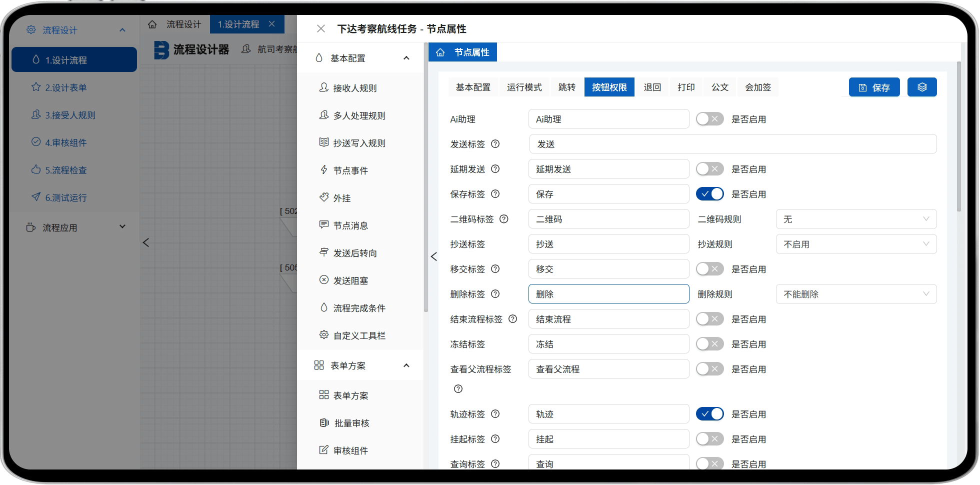Click the help icon beside 发送标签
This screenshot has height=485, width=980.
point(495,144)
